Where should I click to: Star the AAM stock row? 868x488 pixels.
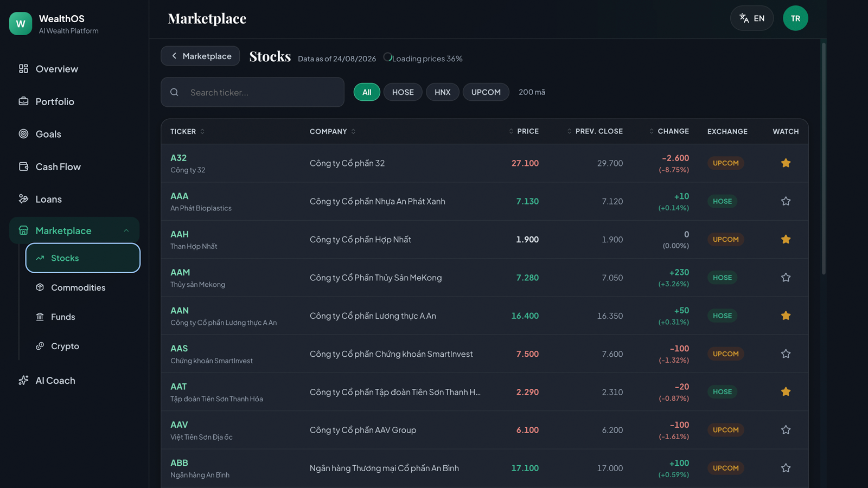tap(786, 278)
